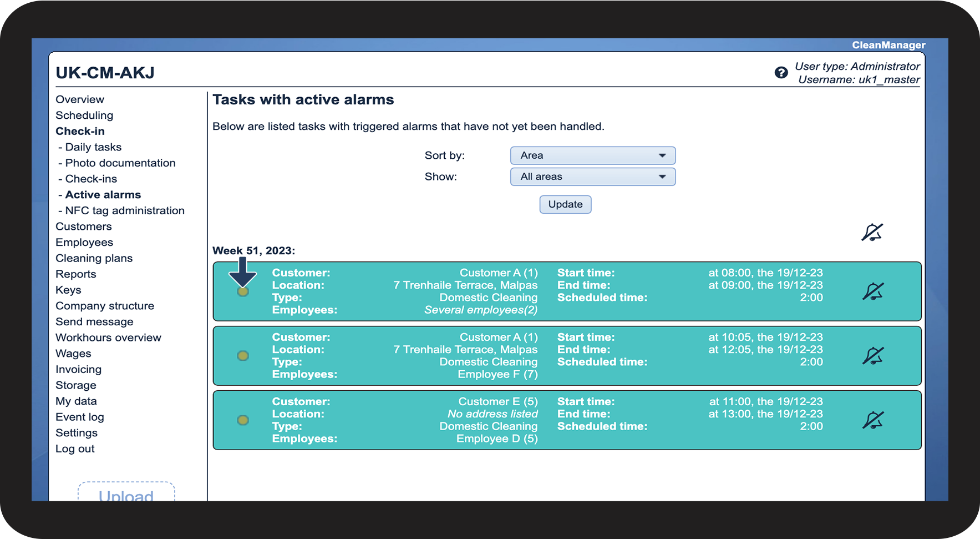Expand the Show All areas dropdown

(592, 177)
